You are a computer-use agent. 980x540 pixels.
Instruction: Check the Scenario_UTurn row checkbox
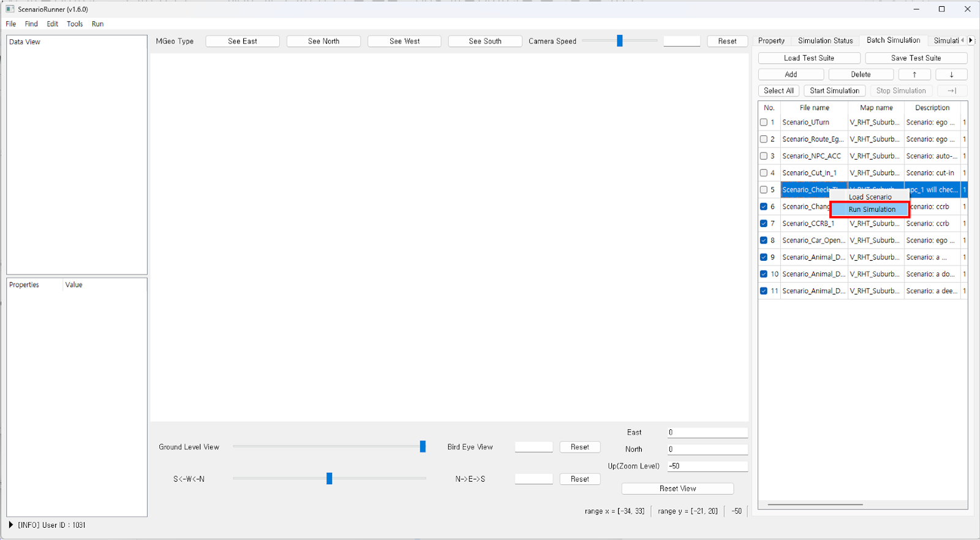(764, 122)
